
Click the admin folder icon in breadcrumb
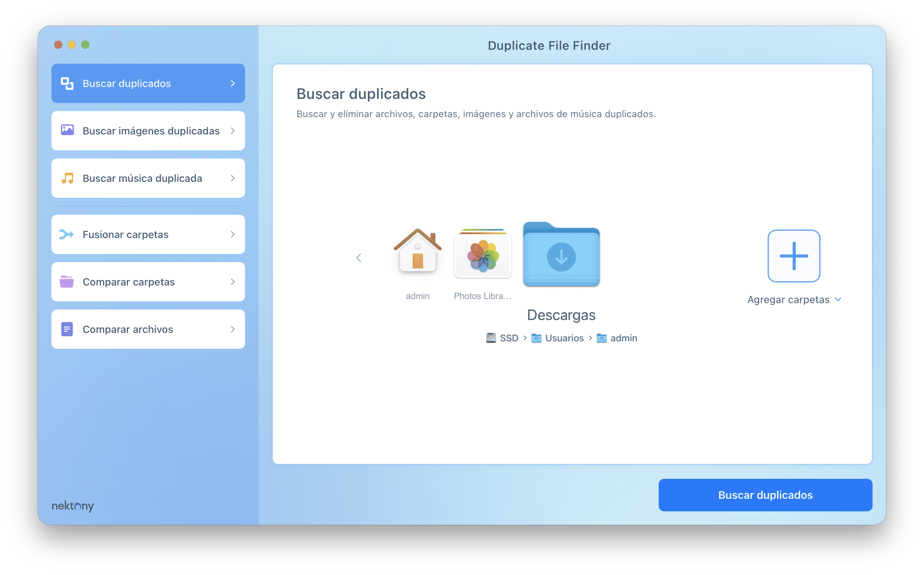click(x=601, y=338)
